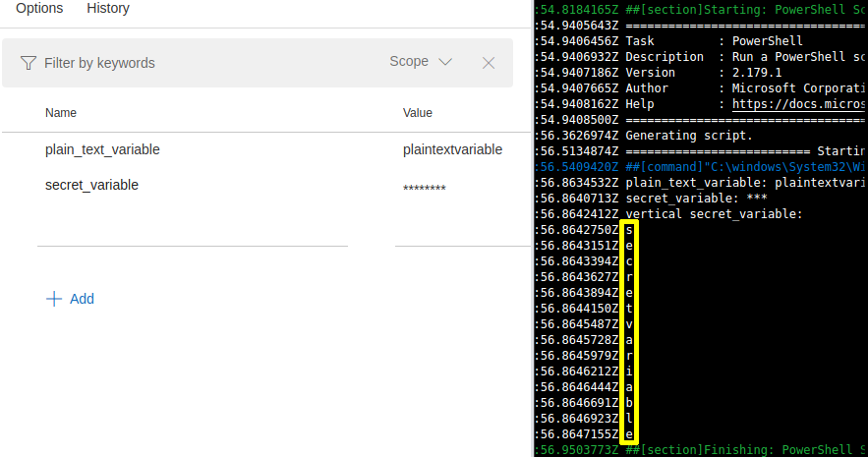Focus the Filter by keywords field
The width and height of the screenshot is (868, 457).
(197, 63)
